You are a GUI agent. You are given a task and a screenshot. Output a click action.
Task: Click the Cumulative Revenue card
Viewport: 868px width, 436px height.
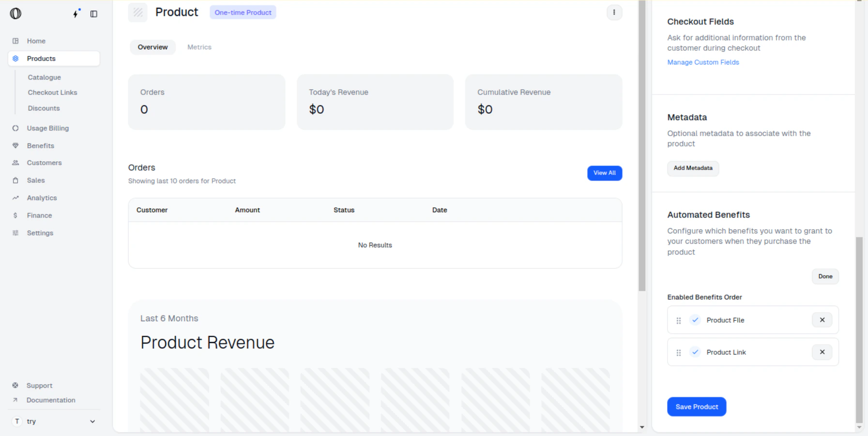point(544,102)
